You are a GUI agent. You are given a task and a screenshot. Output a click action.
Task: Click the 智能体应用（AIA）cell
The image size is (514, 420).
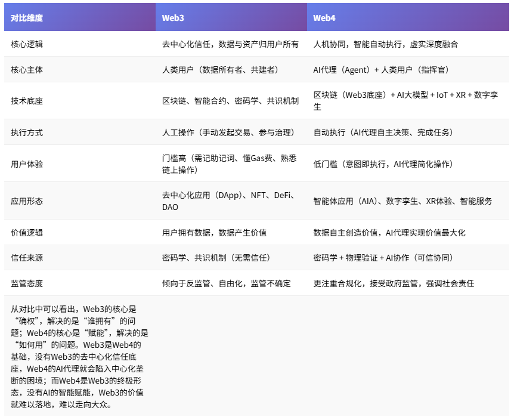(x=402, y=201)
